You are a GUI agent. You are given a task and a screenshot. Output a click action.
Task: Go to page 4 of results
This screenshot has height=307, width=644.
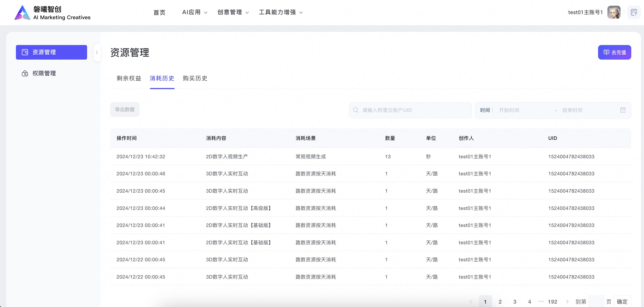(529, 302)
